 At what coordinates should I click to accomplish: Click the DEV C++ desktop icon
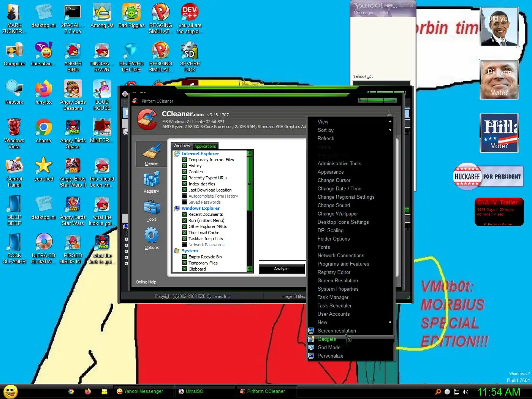coord(190,18)
